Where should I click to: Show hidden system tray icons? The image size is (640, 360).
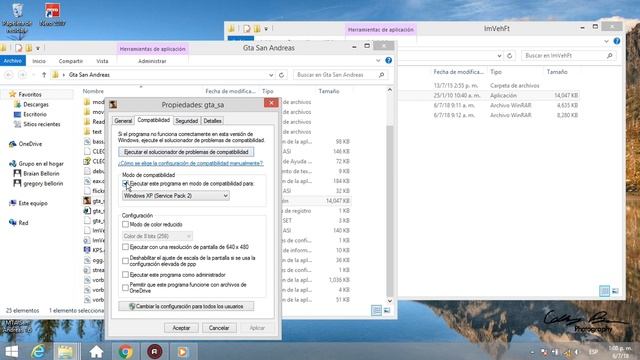[532, 352]
